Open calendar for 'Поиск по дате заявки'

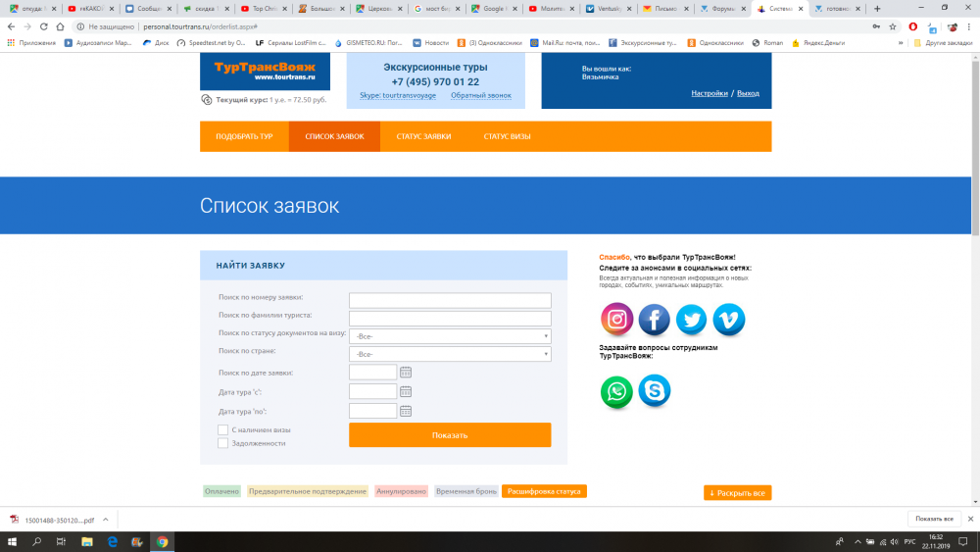click(406, 373)
